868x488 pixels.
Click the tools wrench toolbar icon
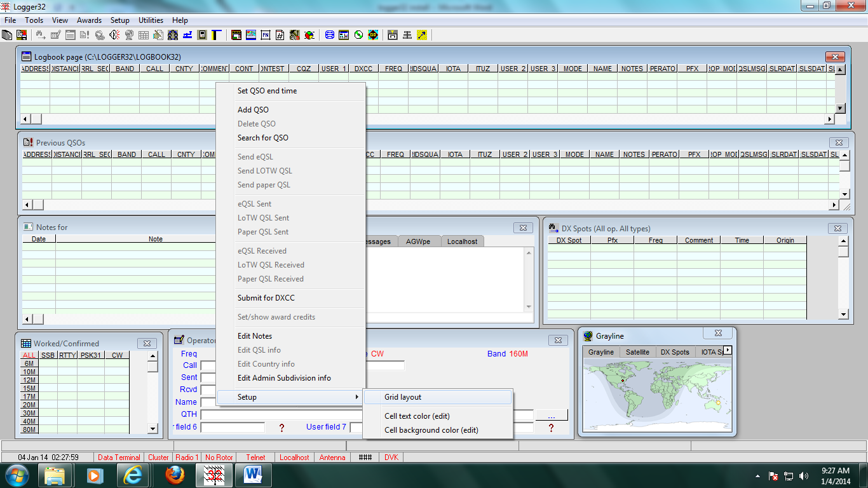(x=294, y=35)
